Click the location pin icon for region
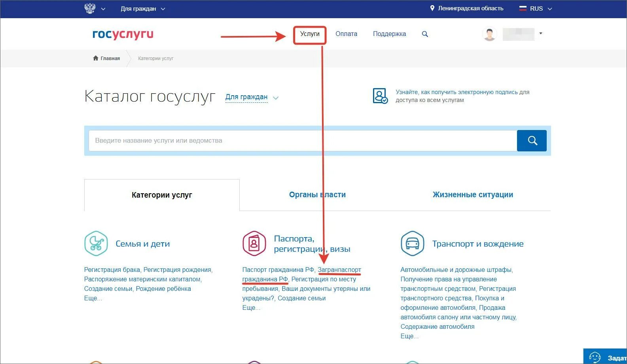The width and height of the screenshot is (627, 364). pyautogui.click(x=432, y=8)
